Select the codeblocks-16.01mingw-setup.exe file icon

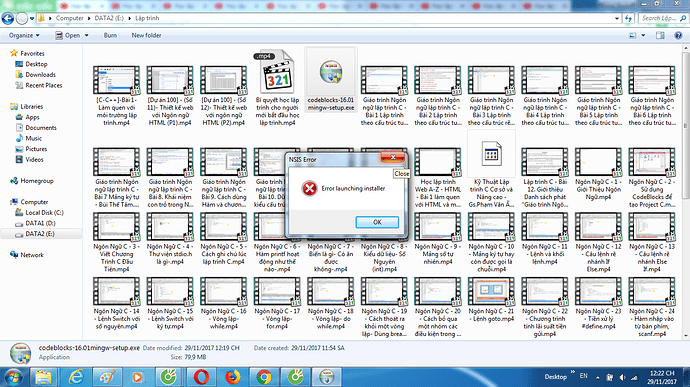click(330, 72)
